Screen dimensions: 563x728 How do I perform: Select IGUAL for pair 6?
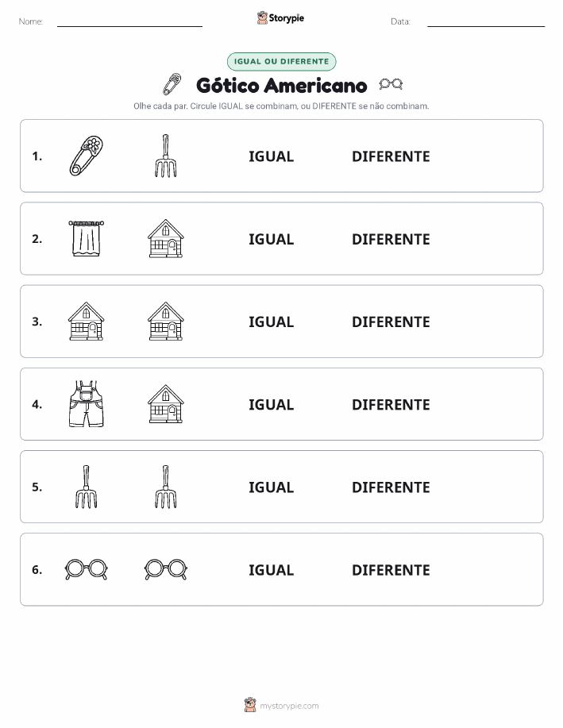click(272, 570)
